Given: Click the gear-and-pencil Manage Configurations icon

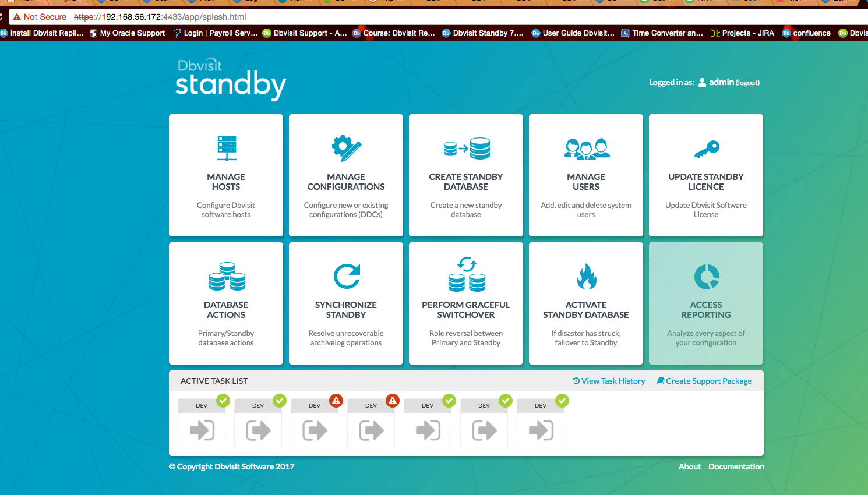Looking at the screenshot, I should [x=347, y=148].
